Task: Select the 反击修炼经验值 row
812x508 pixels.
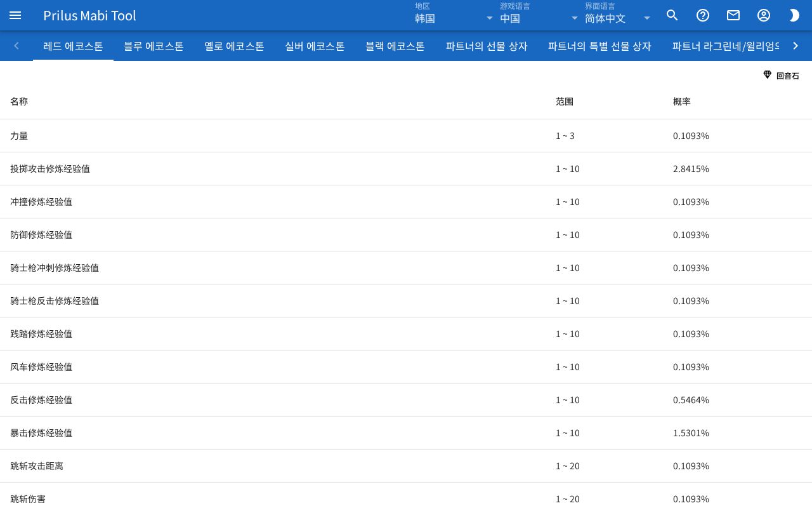Action: pyautogui.click(x=406, y=400)
